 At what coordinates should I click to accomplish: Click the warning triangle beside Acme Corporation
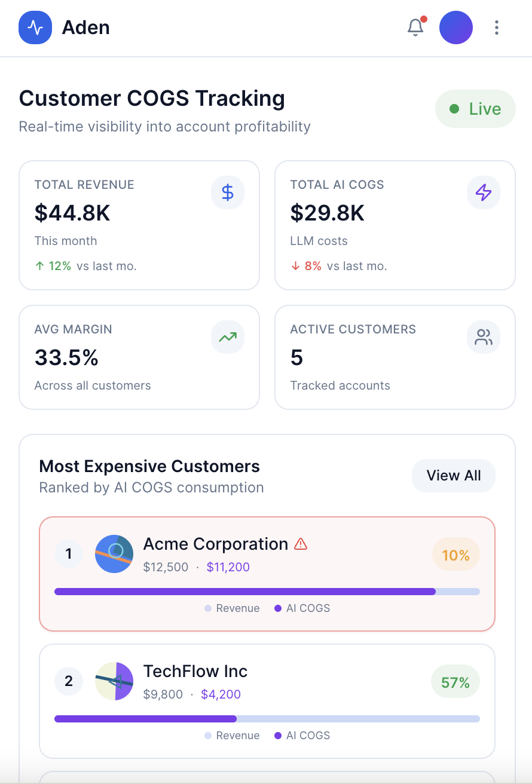pos(301,544)
